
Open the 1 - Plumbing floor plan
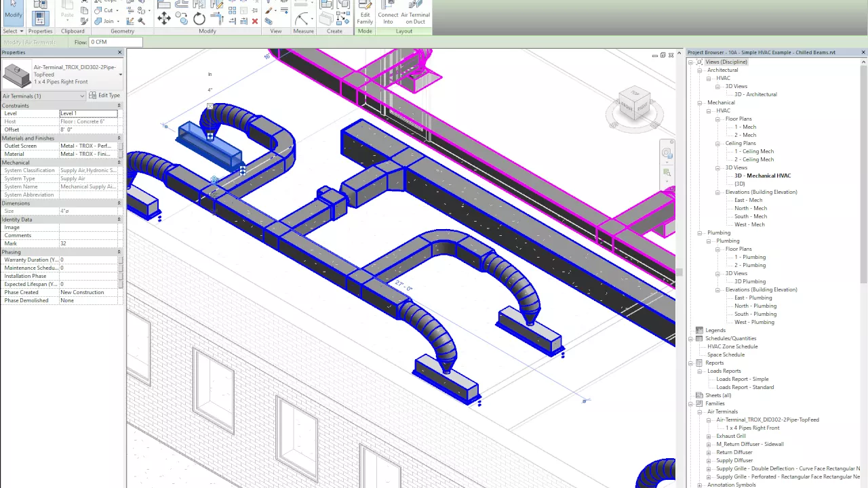749,257
